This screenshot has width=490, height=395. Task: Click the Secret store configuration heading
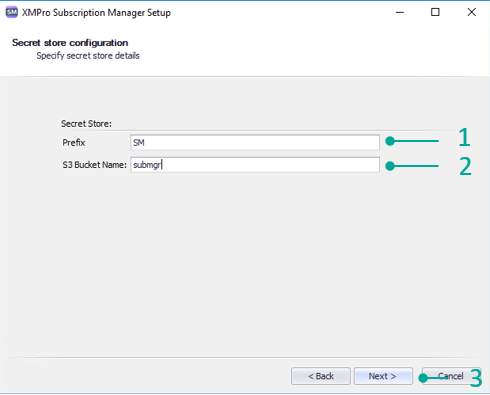tap(70, 43)
